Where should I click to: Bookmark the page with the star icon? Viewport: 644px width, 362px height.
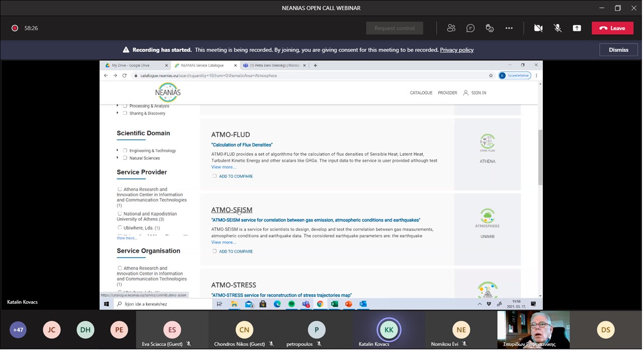point(491,75)
